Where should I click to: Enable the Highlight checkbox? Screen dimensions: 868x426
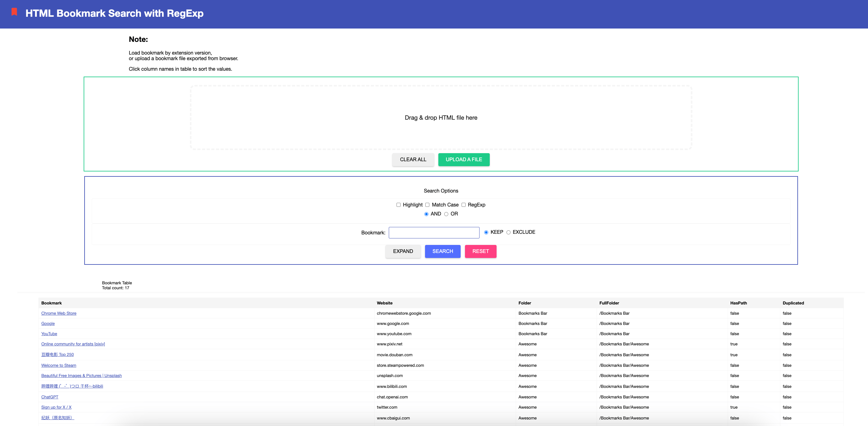pos(398,205)
